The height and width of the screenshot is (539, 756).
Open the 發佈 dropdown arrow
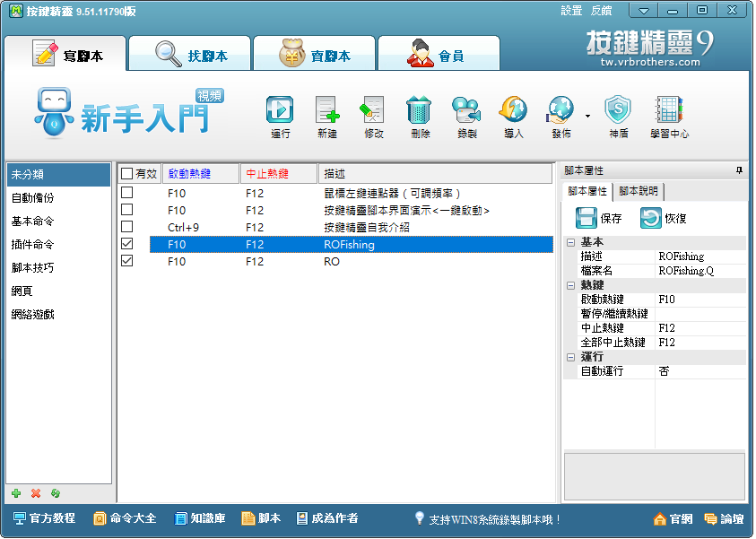(587, 116)
